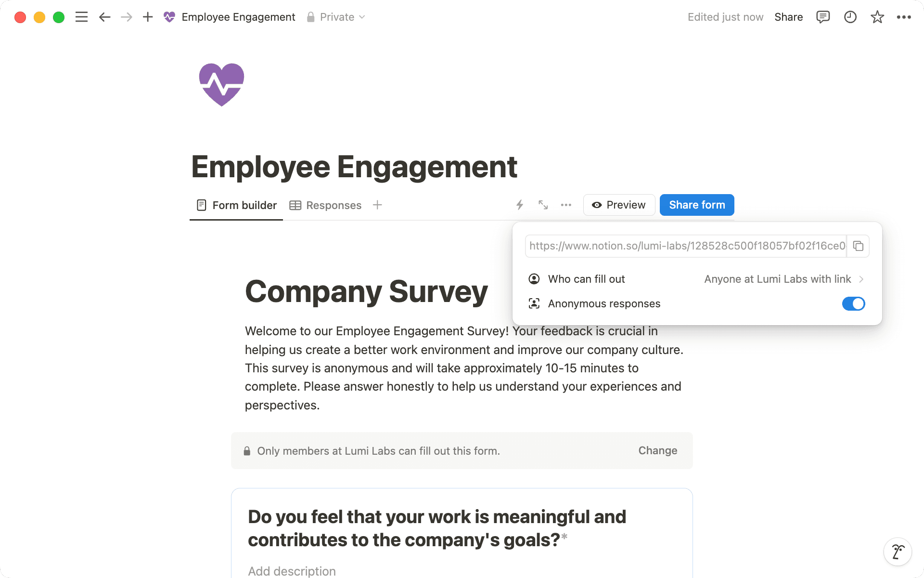
Task: Expand the form to full screen
Action: [x=543, y=205]
